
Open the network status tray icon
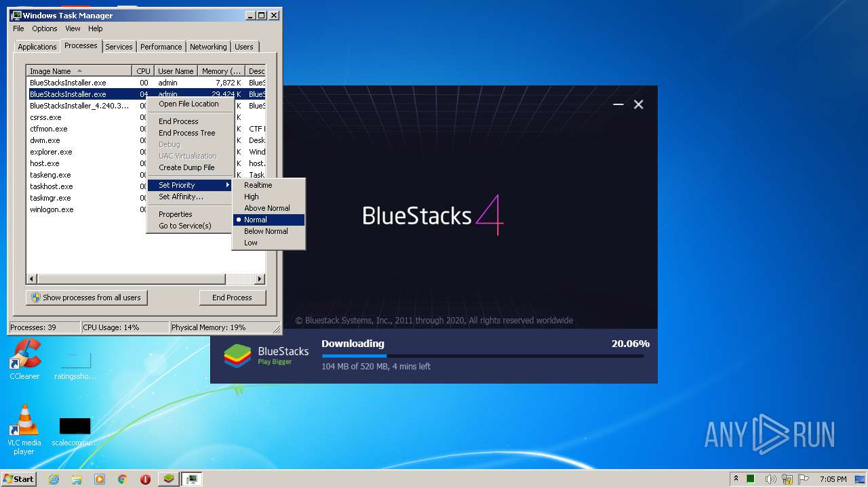pos(787,479)
